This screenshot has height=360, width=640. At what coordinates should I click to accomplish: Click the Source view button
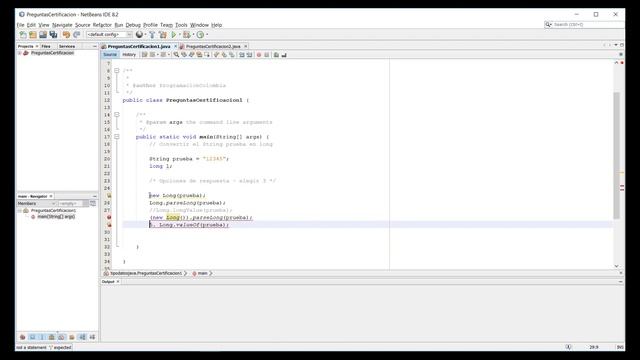[110, 55]
